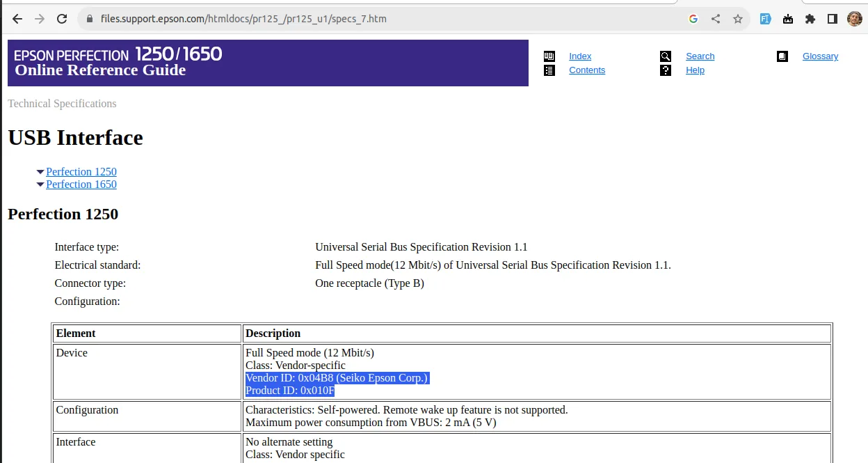This screenshot has height=463, width=868.
Task: Click the highlighted Vendor ID 0x04B8 line
Action: coord(337,378)
